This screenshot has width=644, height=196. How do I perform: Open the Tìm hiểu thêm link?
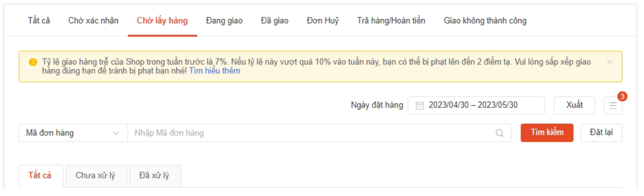click(x=215, y=71)
